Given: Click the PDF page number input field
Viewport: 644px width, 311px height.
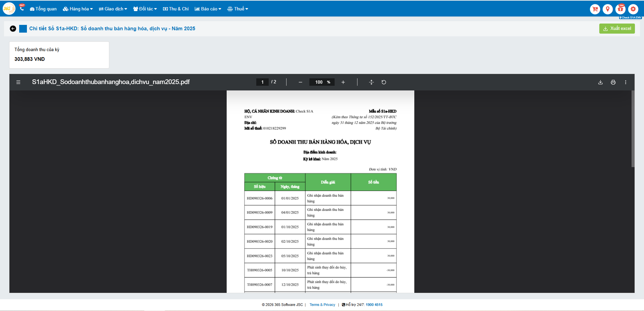Looking at the screenshot, I should click(x=262, y=82).
